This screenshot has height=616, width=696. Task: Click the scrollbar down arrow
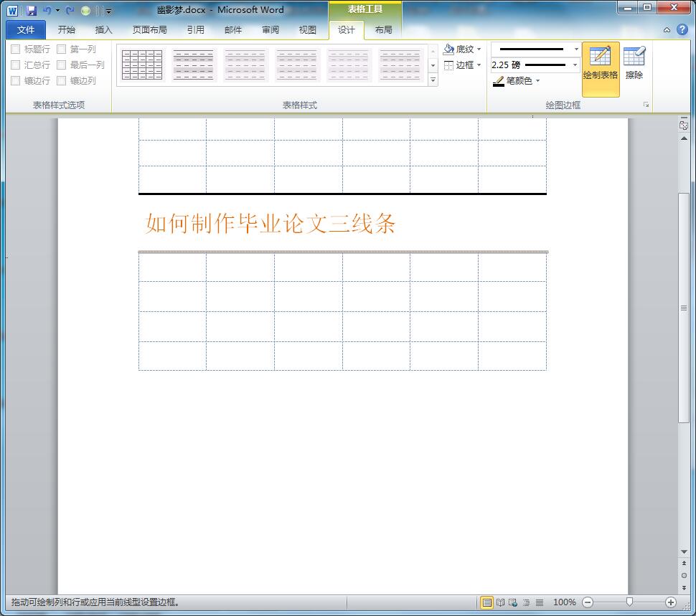pos(684,551)
